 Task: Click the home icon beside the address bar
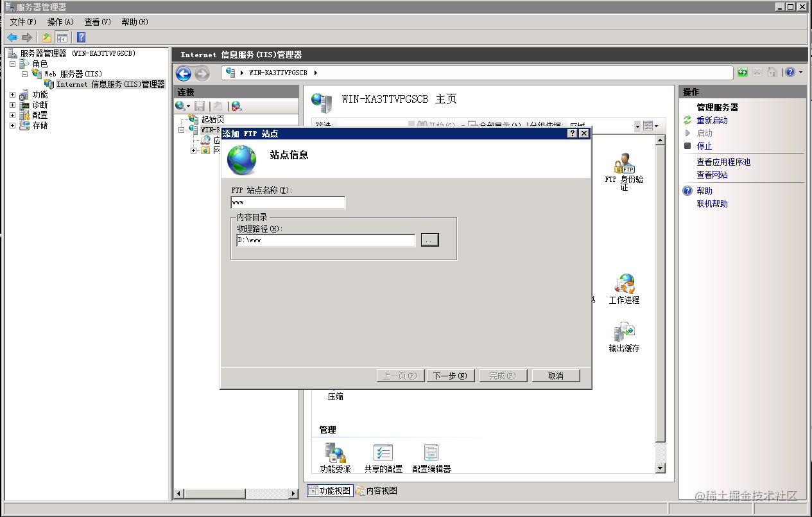(772, 73)
